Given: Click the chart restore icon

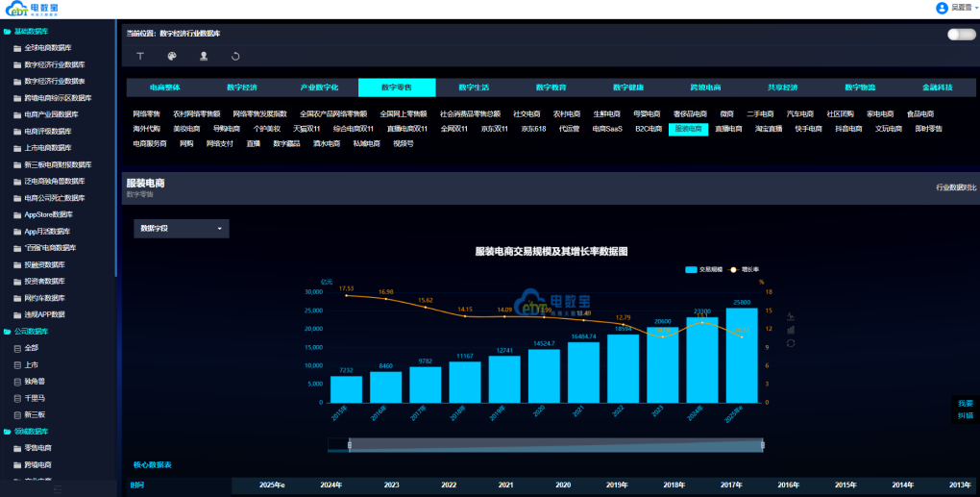Looking at the screenshot, I should [x=791, y=343].
